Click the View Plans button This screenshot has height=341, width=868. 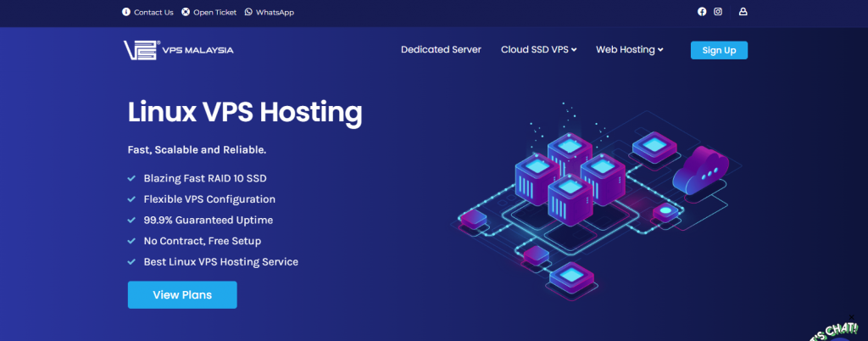182,294
